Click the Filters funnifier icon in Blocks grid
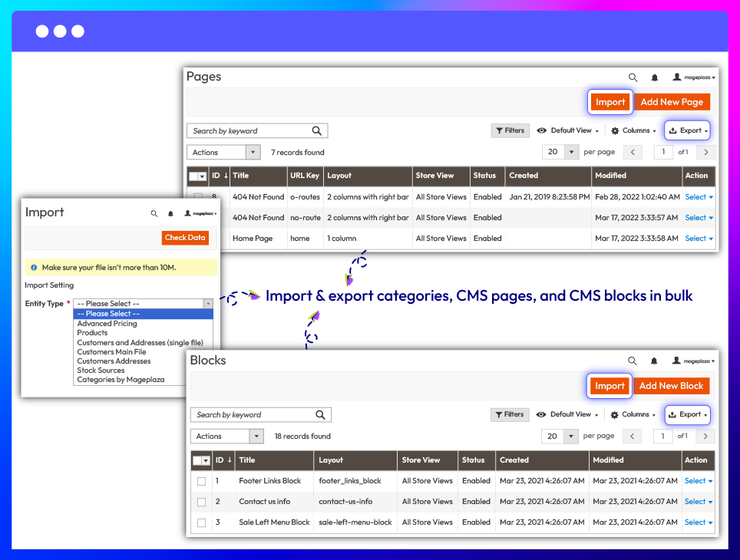This screenshot has height=560, width=740. coord(499,414)
